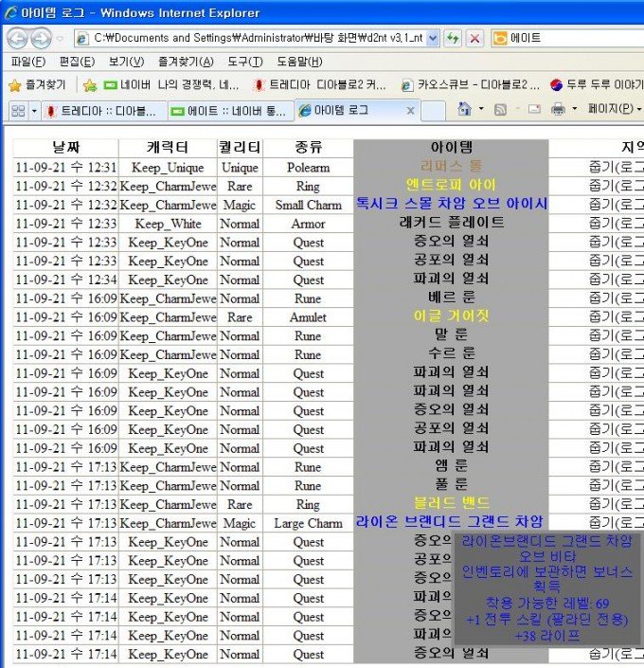
Task: Click the search provider icon
Action: point(500,38)
